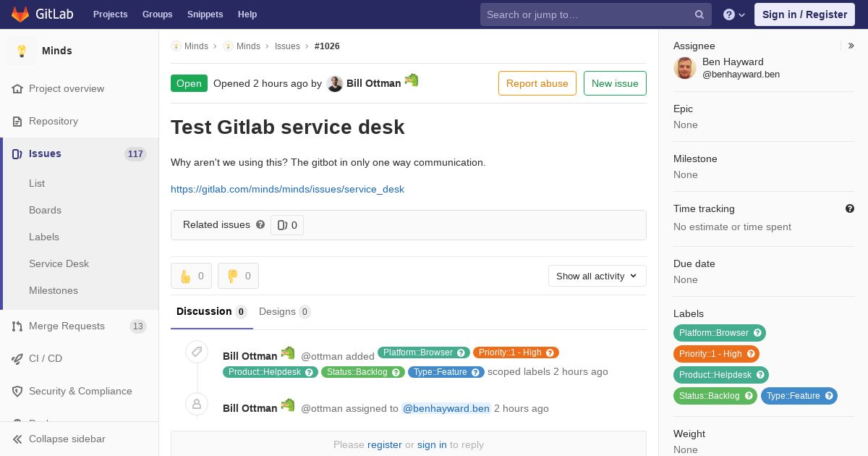Open the Help link in top bar
Screen dimensions: 868x456
(x=247, y=14)
